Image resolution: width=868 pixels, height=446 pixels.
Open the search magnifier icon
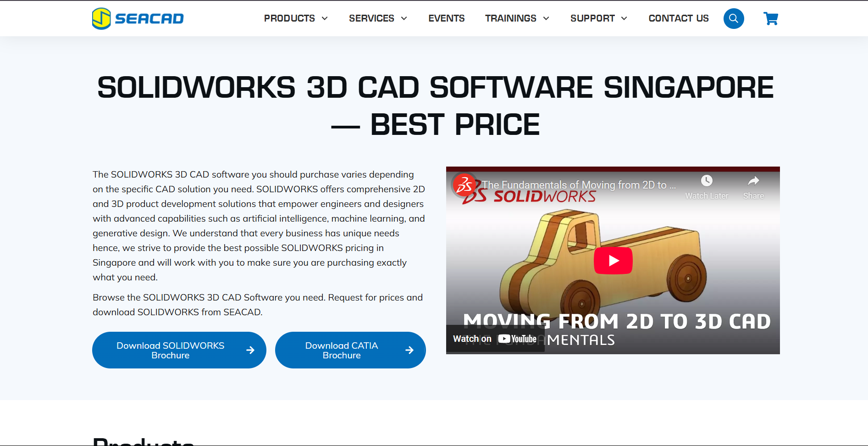coord(733,19)
